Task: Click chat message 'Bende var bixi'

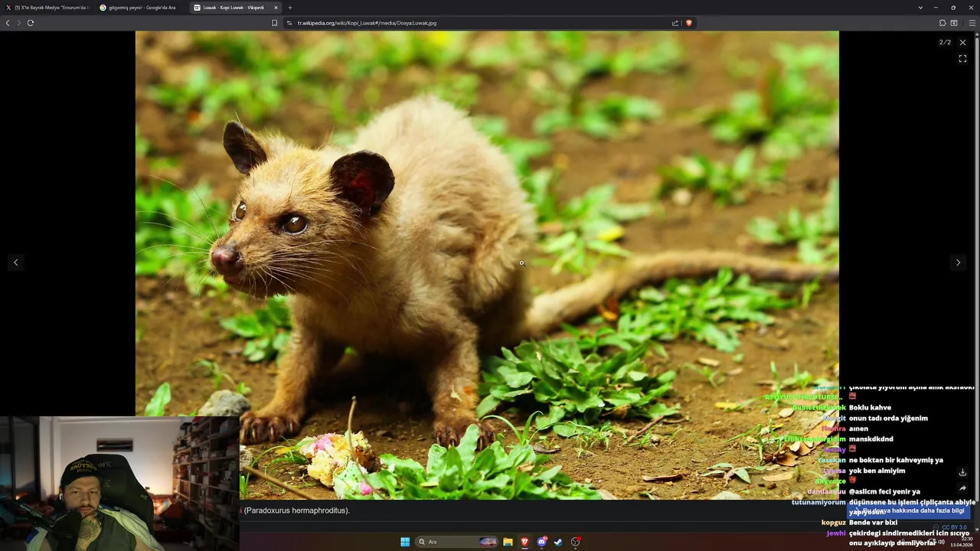Action: 873,523
